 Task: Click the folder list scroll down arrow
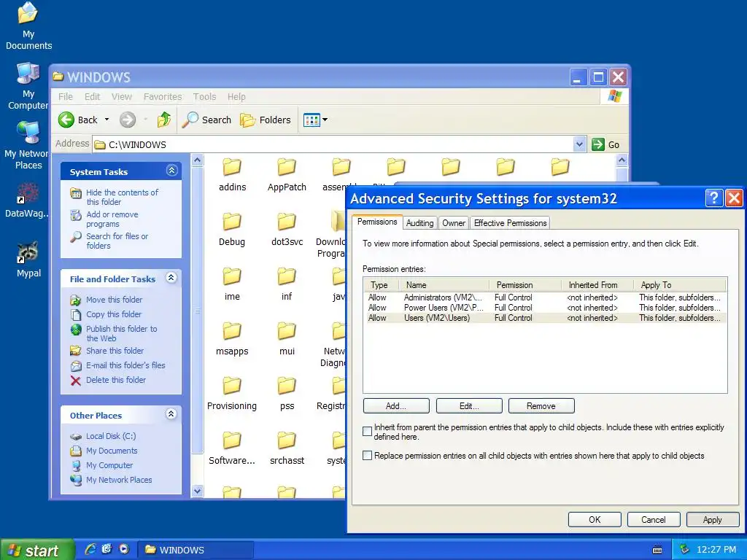[197, 491]
